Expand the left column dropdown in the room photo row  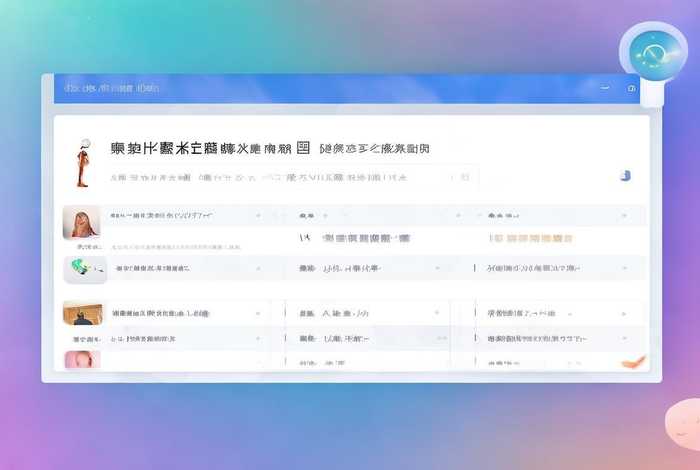click(258, 314)
